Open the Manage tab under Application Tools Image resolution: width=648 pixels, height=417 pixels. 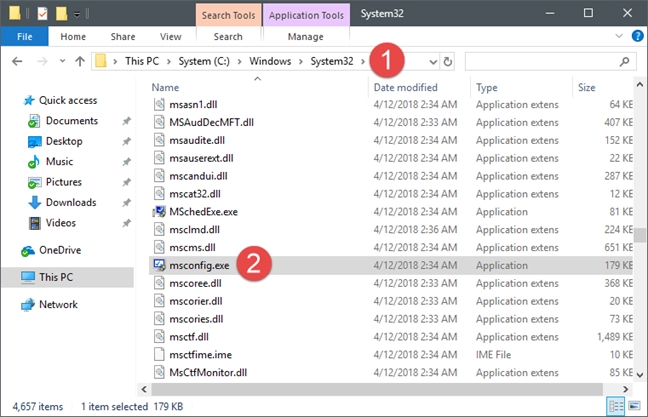click(305, 37)
